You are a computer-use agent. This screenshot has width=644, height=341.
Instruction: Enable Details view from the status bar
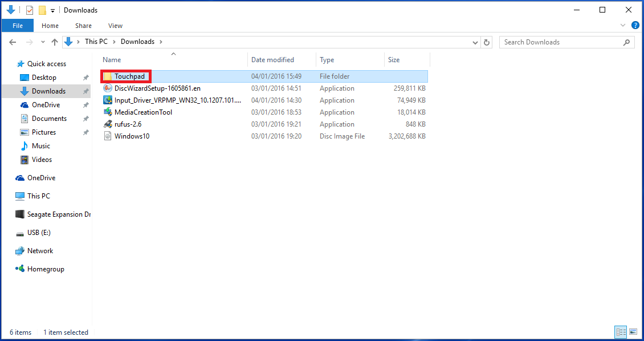tap(621, 332)
